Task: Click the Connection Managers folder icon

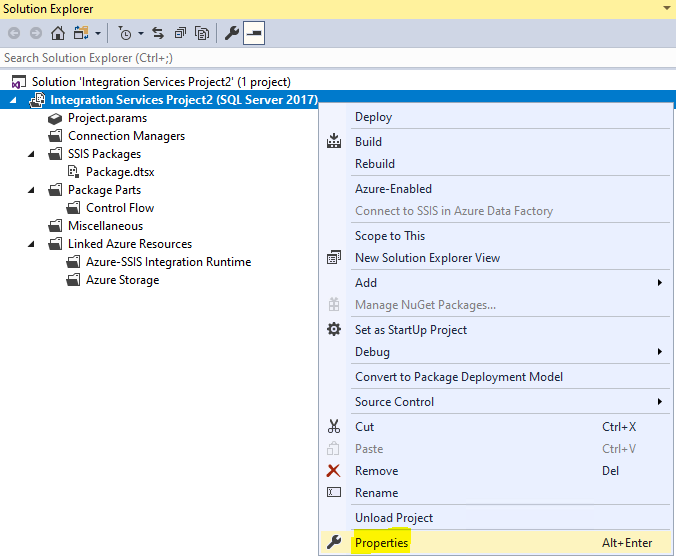Action: click(55, 136)
